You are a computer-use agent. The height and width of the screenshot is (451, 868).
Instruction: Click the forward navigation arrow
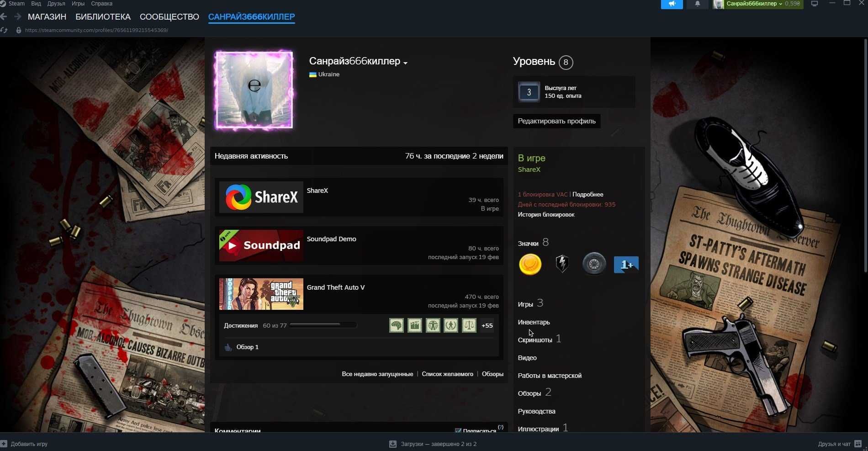(17, 17)
